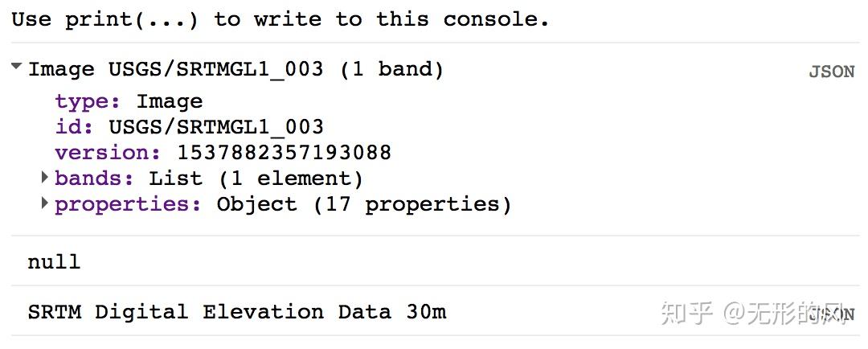Open JSON view for the Image entry

tap(831, 72)
